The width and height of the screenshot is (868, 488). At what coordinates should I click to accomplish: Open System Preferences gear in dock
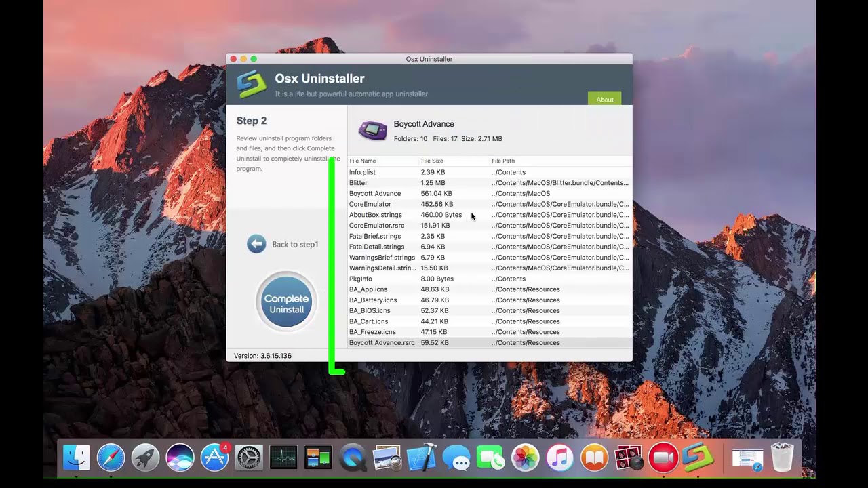[x=249, y=457]
